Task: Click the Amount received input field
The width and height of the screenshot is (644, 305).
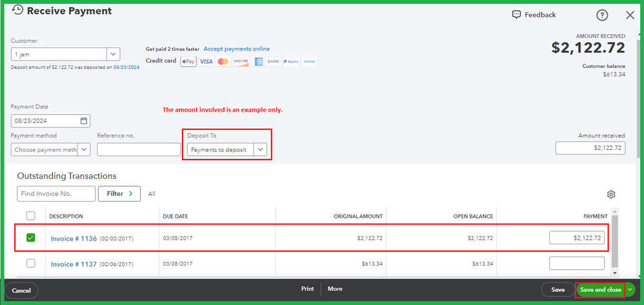Action: (x=590, y=148)
